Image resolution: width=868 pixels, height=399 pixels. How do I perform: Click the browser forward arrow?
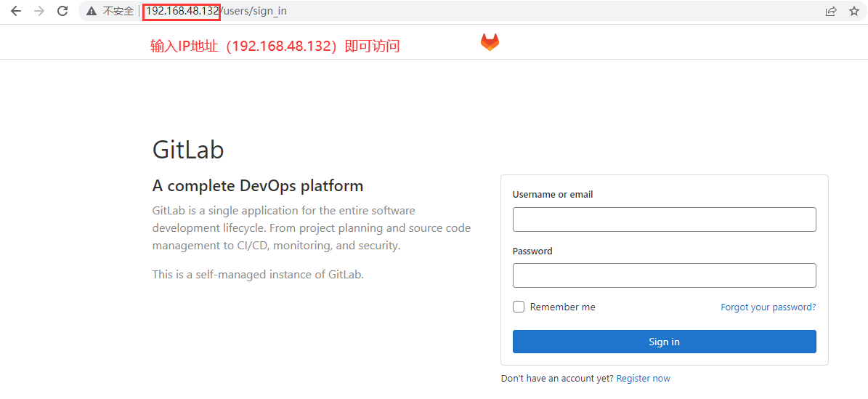[38, 11]
